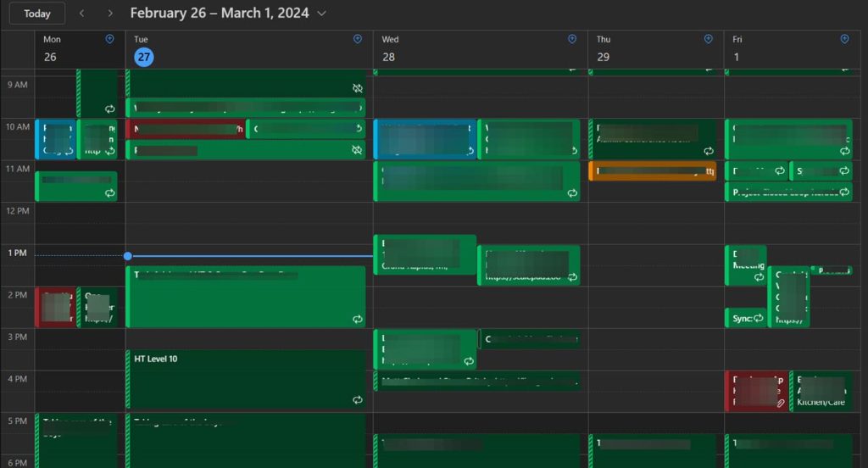Open the HT Level 10 event
868x468 pixels.
(246, 380)
